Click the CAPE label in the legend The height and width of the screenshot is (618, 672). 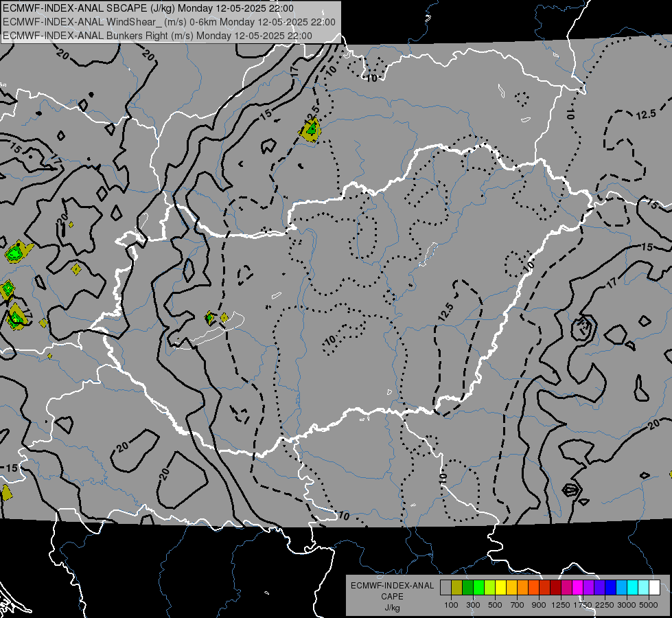pyautogui.click(x=392, y=597)
